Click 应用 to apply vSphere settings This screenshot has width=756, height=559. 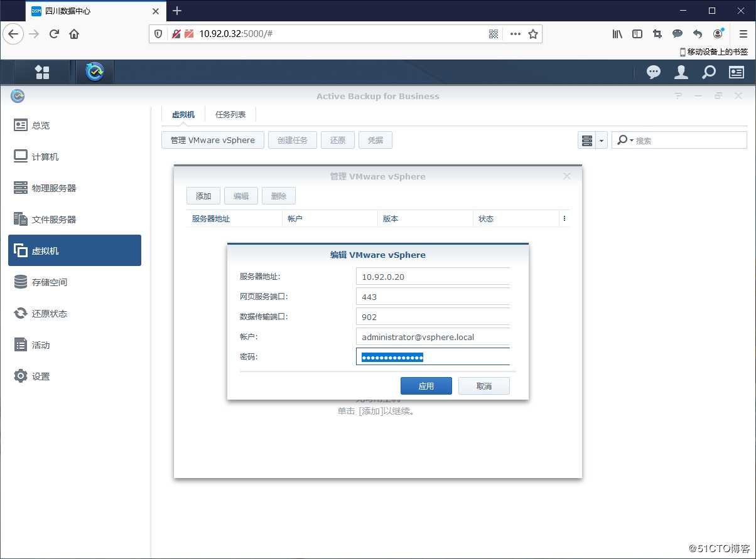click(426, 386)
